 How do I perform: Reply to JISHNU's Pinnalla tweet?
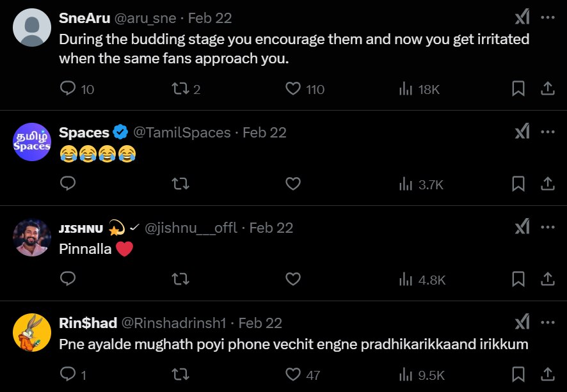[x=68, y=279]
